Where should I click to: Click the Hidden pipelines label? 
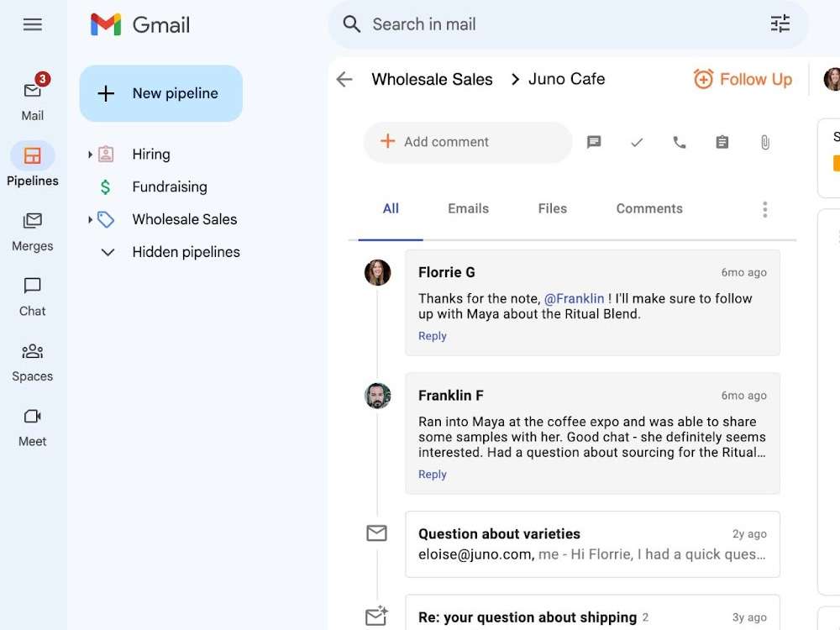[x=186, y=252]
